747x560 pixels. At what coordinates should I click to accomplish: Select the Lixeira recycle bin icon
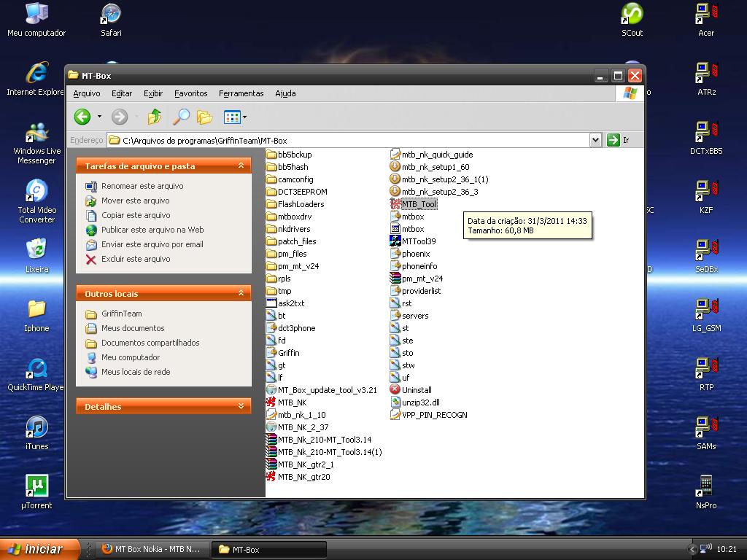click(36, 256)
